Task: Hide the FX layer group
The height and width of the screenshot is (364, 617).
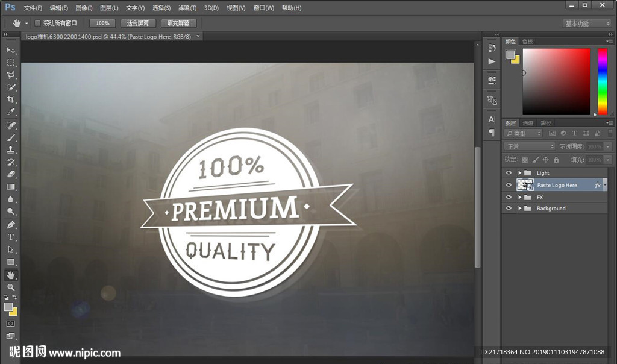Action: [x=509, y=197]
